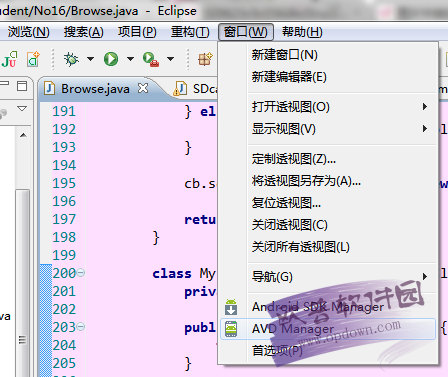Screen dimensions: 448x377
Task: Select 新建窗口(N) menu item
Action: pyautogui.click(x=328, y=55)
